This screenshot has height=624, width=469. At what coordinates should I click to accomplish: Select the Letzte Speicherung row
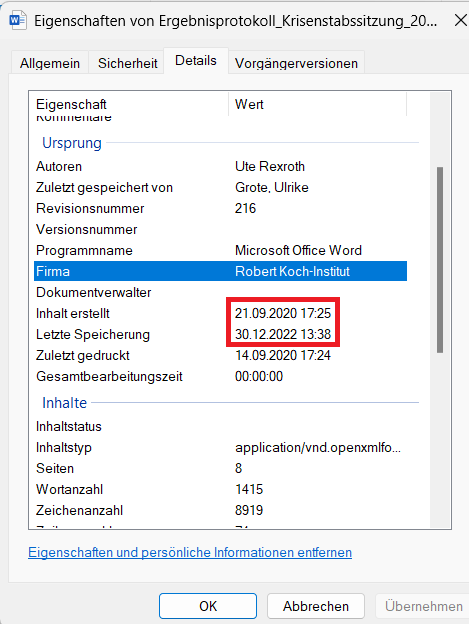(x=220, y=335)
